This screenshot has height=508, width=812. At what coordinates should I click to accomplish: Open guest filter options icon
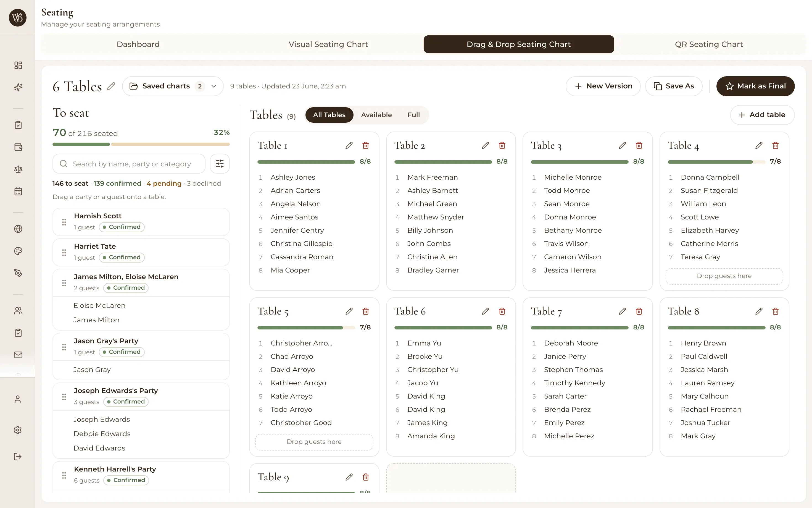(x=220, y=164)
